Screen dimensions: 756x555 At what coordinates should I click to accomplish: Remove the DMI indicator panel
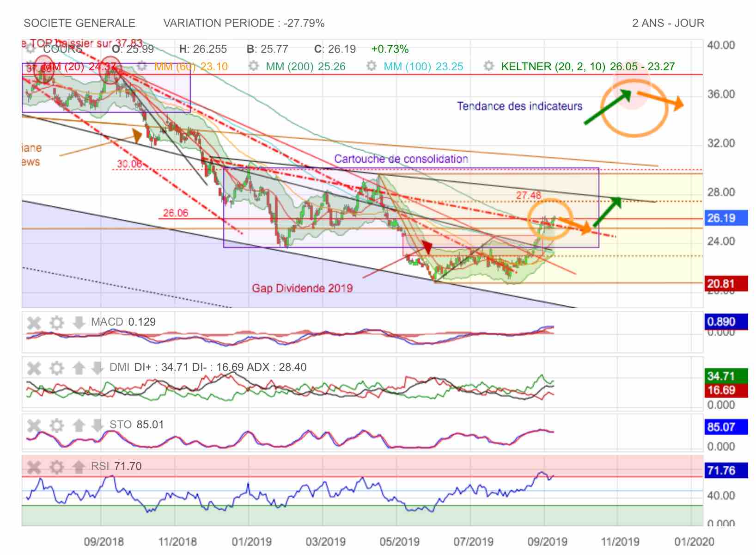[x=34, y=368]
